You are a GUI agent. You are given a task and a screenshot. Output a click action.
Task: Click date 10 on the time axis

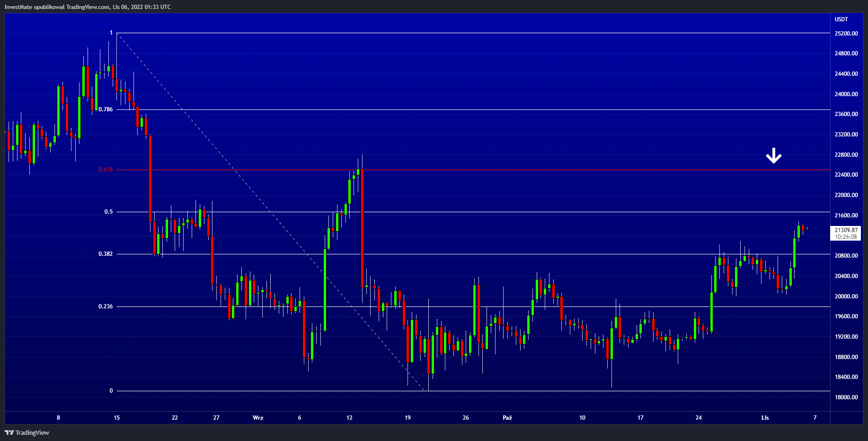(582, 418)
